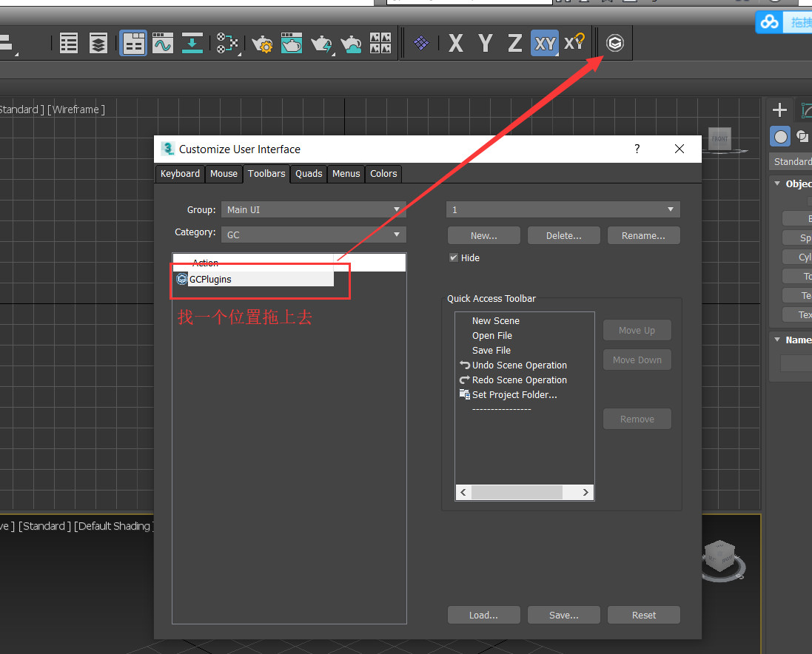Switch to the Colors tab

click(383, 174)
